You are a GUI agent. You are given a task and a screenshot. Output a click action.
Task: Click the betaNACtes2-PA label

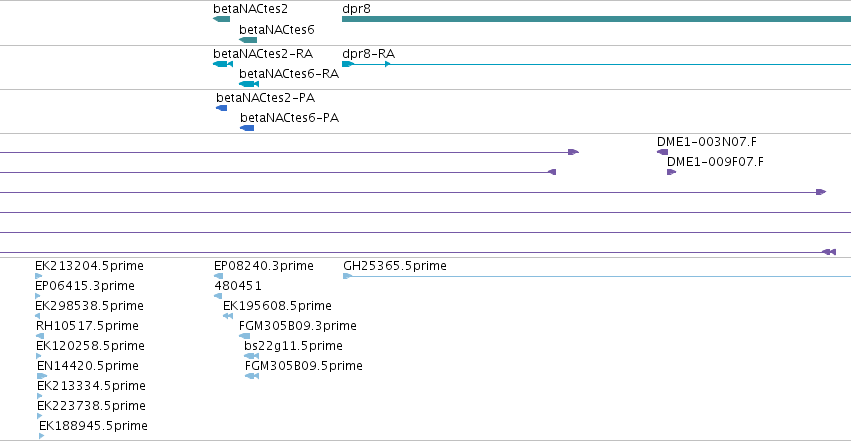[x=265, y=98]
